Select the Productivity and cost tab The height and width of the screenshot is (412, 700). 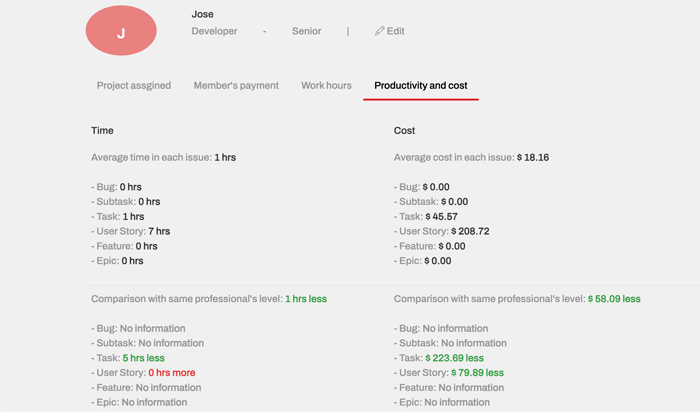tap(421, 85)
